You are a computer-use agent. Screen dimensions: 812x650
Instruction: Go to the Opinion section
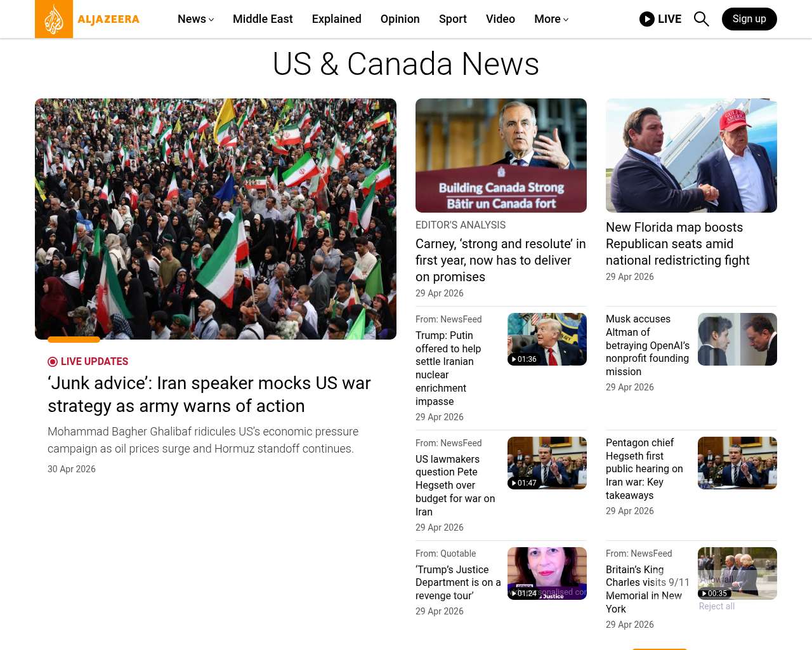(400, 19)
